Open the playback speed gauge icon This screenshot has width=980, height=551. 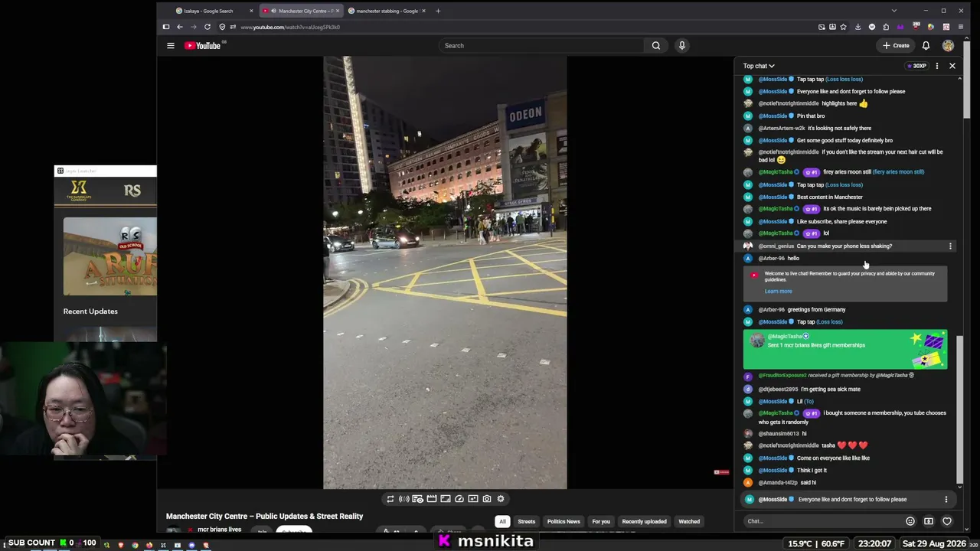[459, 499]
